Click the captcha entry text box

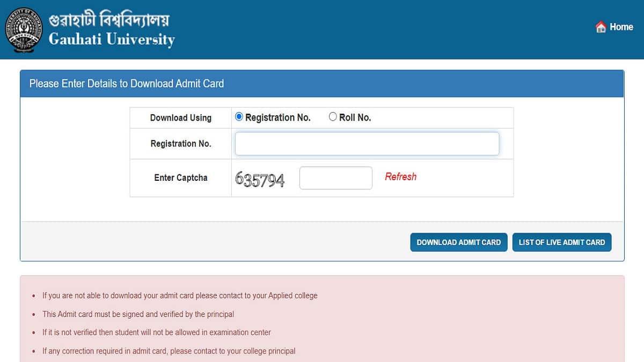(335, 178)
